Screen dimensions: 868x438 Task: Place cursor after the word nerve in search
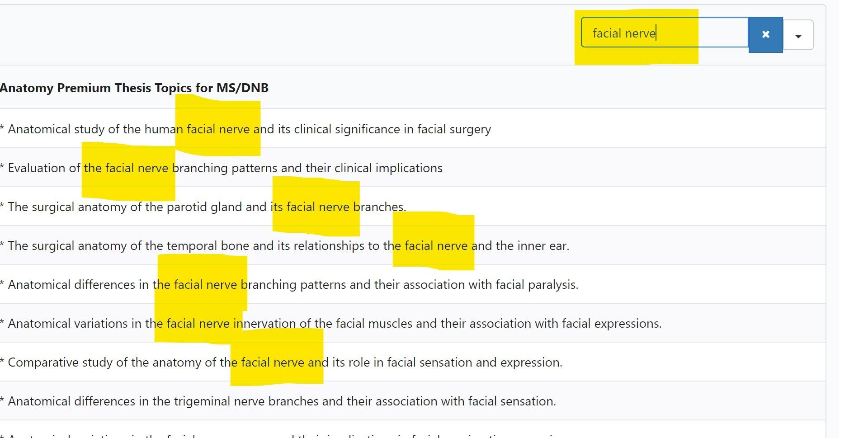click(x=656, y=33)
